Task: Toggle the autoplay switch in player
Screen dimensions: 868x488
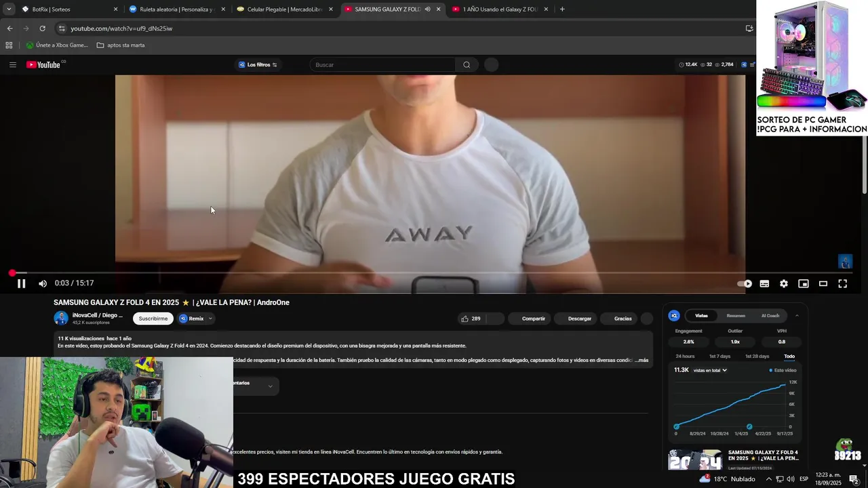Action: pos(745,283)
